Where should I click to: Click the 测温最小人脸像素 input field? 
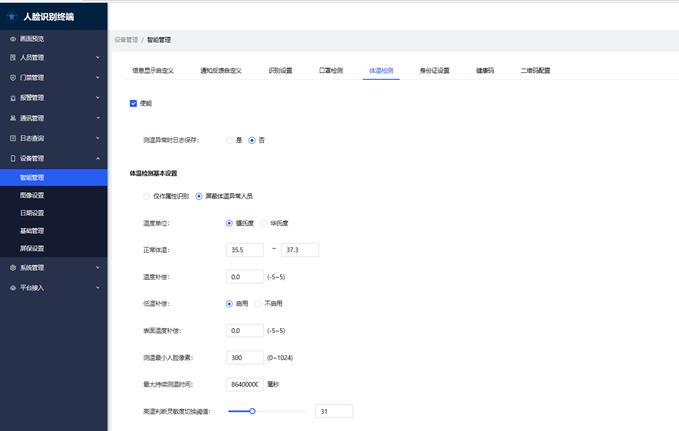[x=245, y=357]
